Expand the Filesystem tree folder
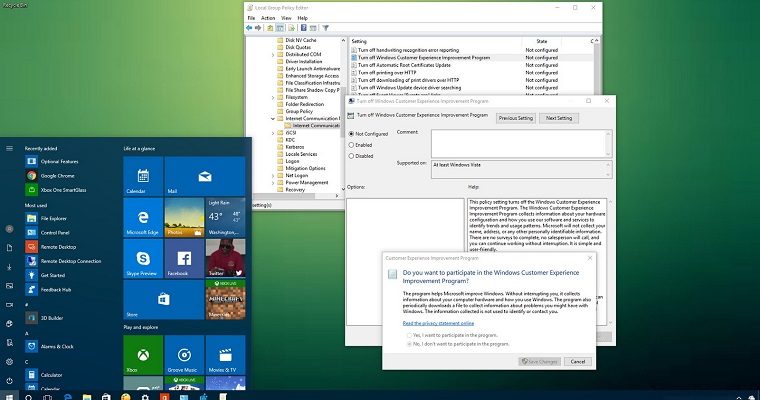The width and height of the screenshot is (760, 400). tap(273, 97)
